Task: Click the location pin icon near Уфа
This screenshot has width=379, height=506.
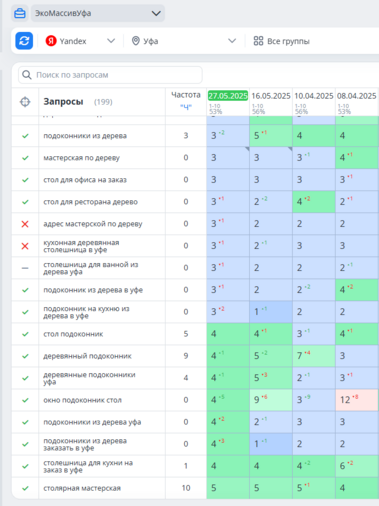Action: point(135,41)
